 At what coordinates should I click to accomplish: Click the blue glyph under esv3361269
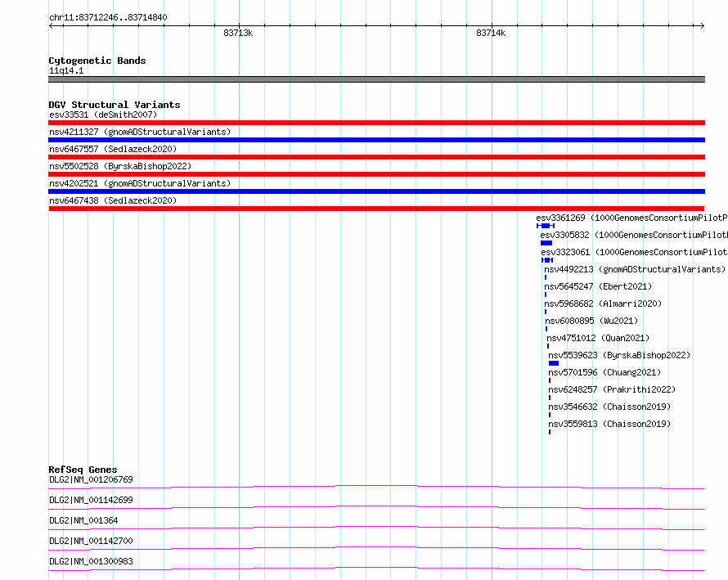coord(546,226)
